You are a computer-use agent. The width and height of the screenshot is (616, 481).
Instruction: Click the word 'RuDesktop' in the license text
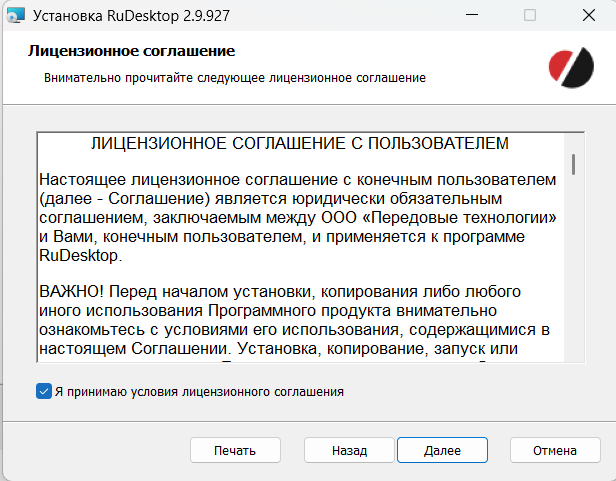(79, 255)
